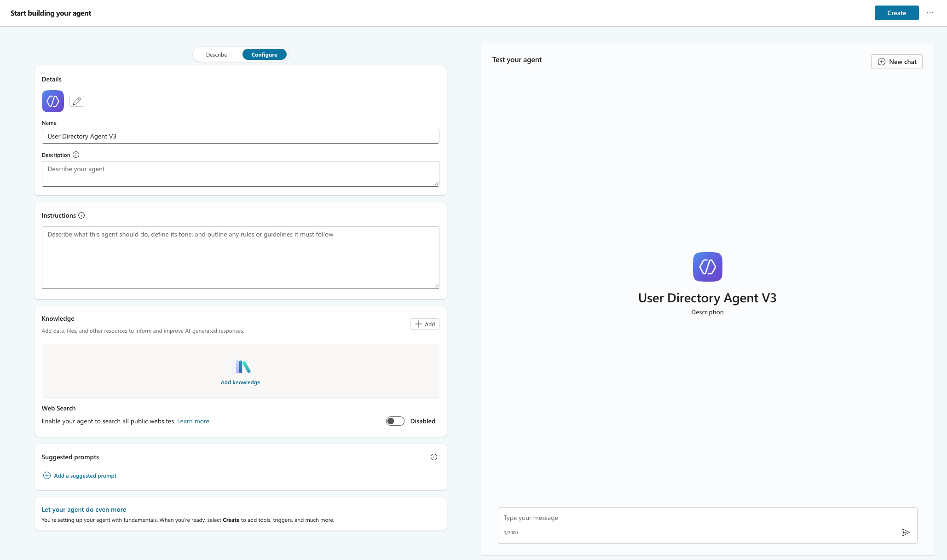Switch to the Describe tab
Image resolution: width=947 pixels, height=560 pixels.
coord(216,55)
